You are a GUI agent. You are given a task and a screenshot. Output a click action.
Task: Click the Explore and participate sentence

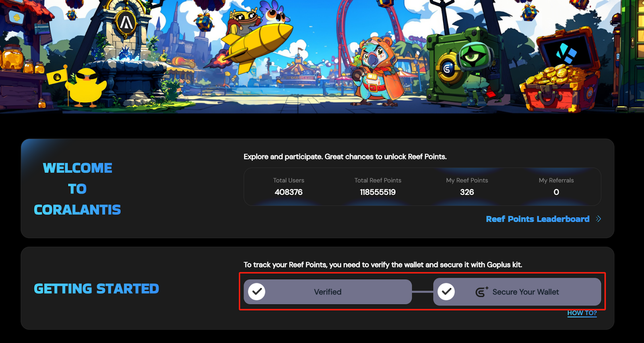click(345, 157)
